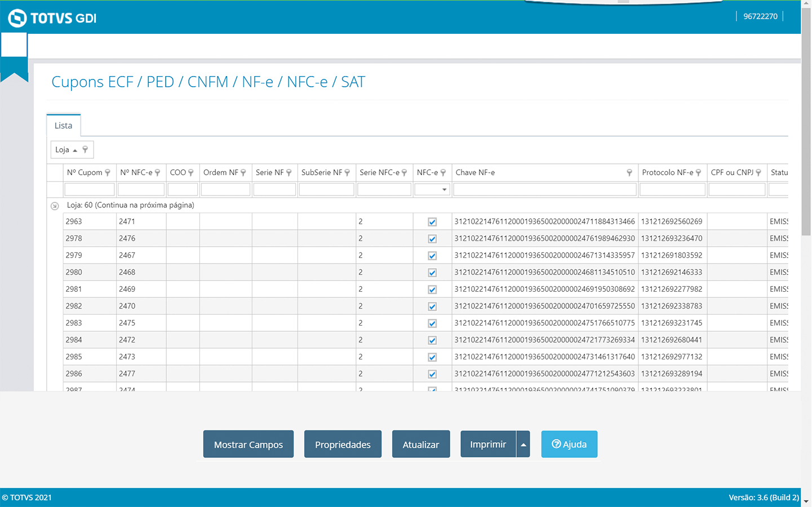Image resolution: width=812 pixels, height=507 pixels.
Task: Open the filter pin on Chave NF-e column
Action: tap(629, 173)
